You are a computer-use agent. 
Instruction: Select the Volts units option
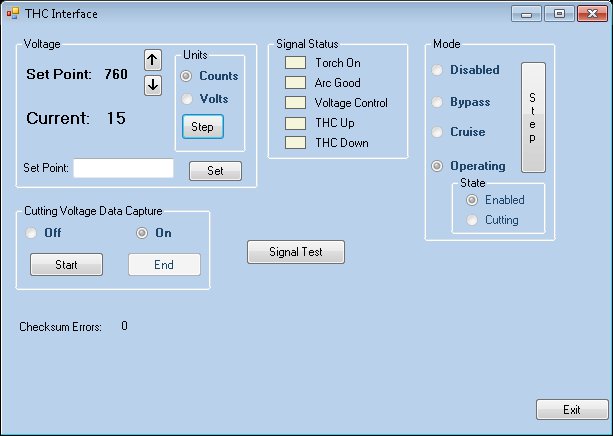186,99
